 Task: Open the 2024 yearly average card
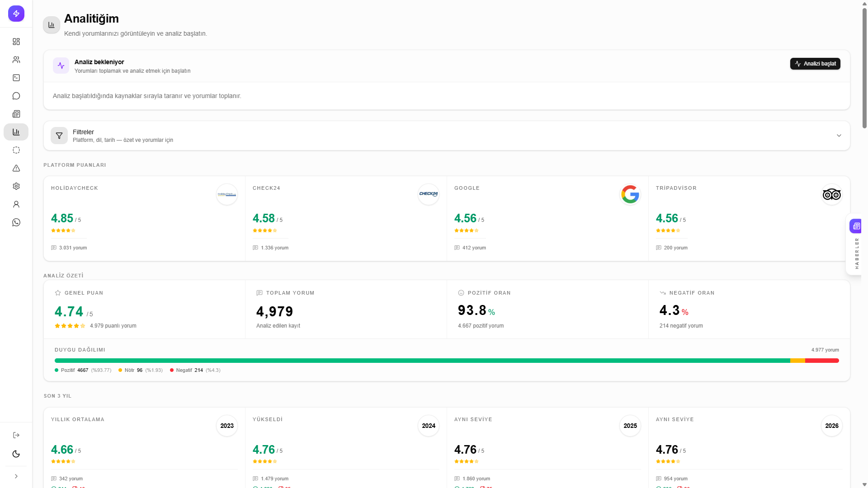346,447
